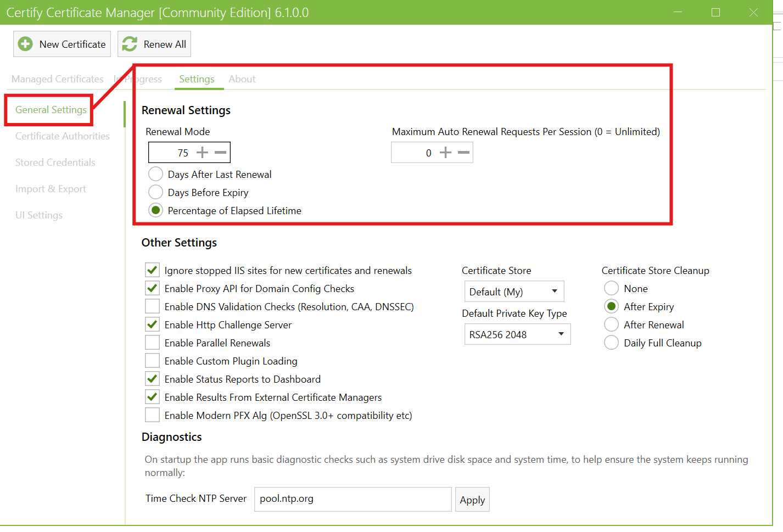The height and width of the screenshot is (532, 783).
Task: Decrease Maximum Auto Renewal Requests with minus
Action: click(x=464, y=153)
